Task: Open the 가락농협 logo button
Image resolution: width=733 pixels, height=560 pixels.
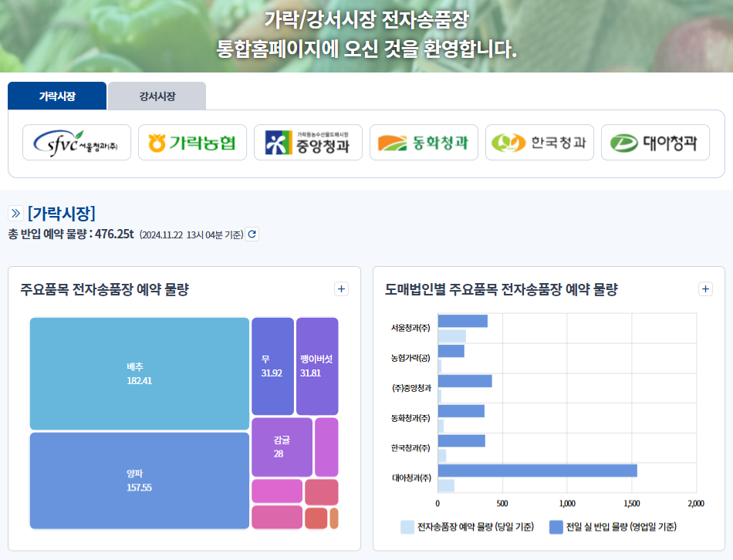Action: [x=192, y=142]
